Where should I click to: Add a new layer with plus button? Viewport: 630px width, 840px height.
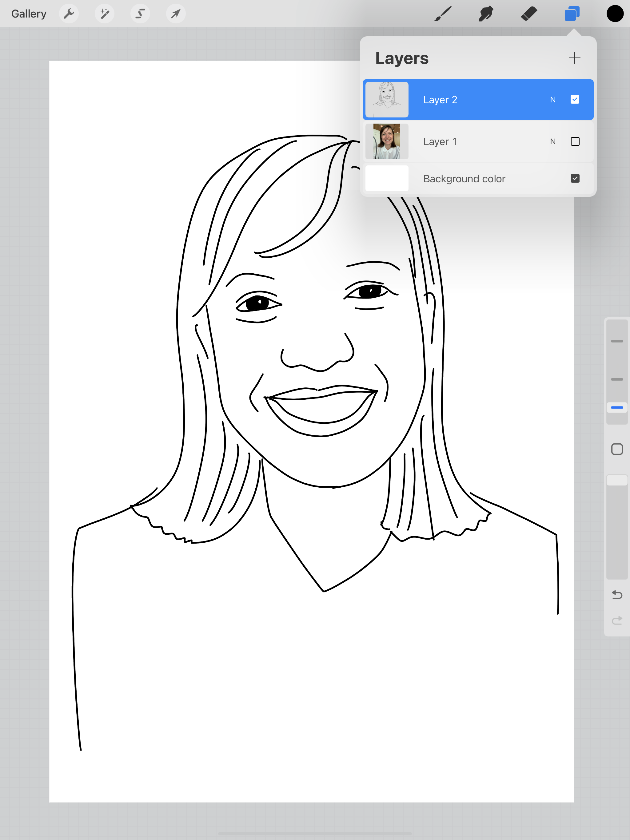coord(574,58)
